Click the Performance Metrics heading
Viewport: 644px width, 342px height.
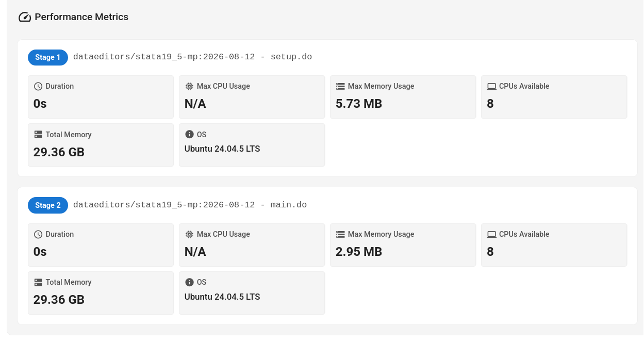coord(81,17)
